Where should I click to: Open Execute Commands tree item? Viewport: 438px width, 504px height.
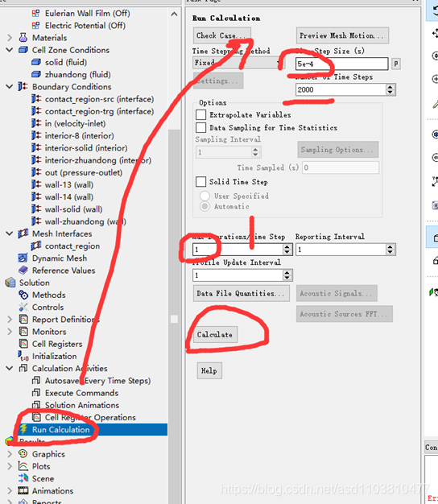tap(81, 393)
